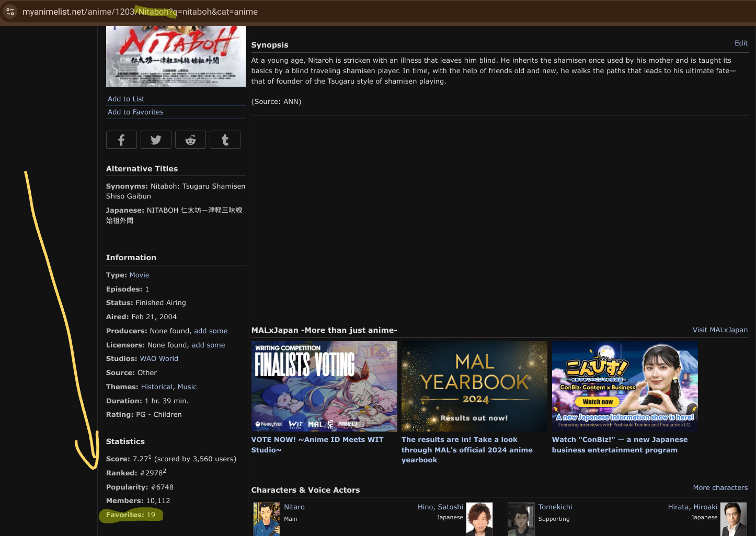Open WAO World studio link
The width and height of the screenshot is (756, 536).
coord(159,358)
